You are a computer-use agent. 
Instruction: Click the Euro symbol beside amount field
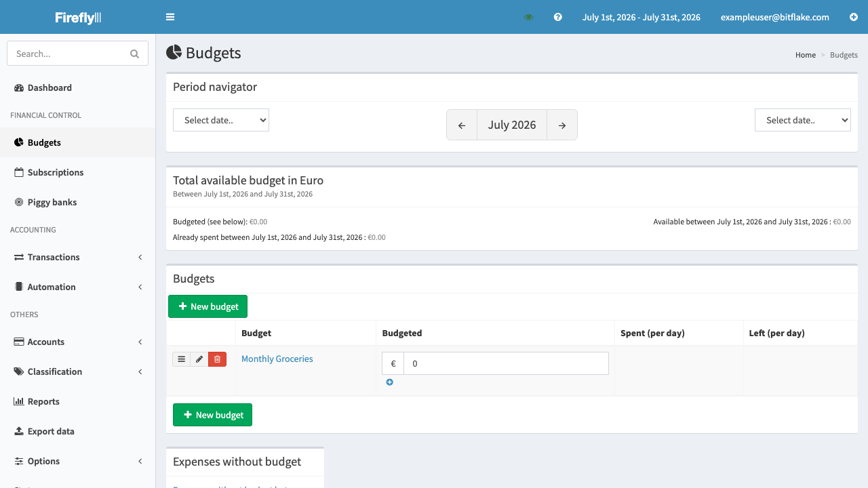(x=393, y=363)
